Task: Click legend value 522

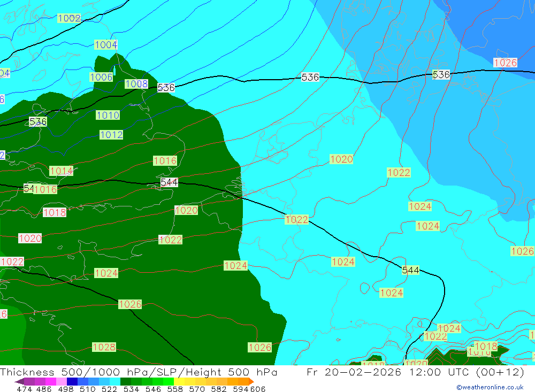Action: [x=109, y=389]
